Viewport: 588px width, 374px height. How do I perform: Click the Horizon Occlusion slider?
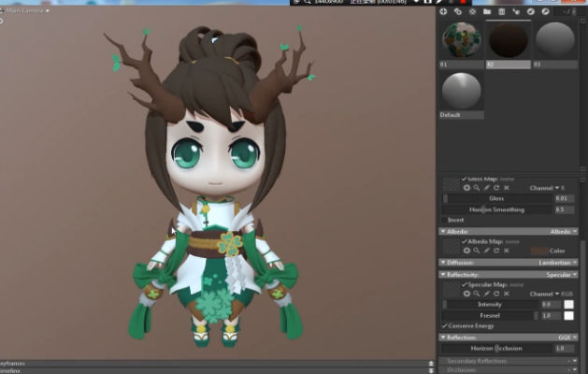pos(496,348)
